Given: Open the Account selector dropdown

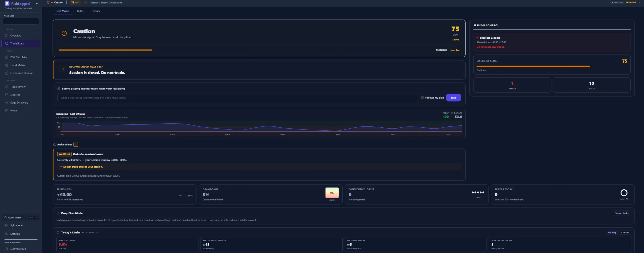Looking at the screenshot, I should (21, 21).
